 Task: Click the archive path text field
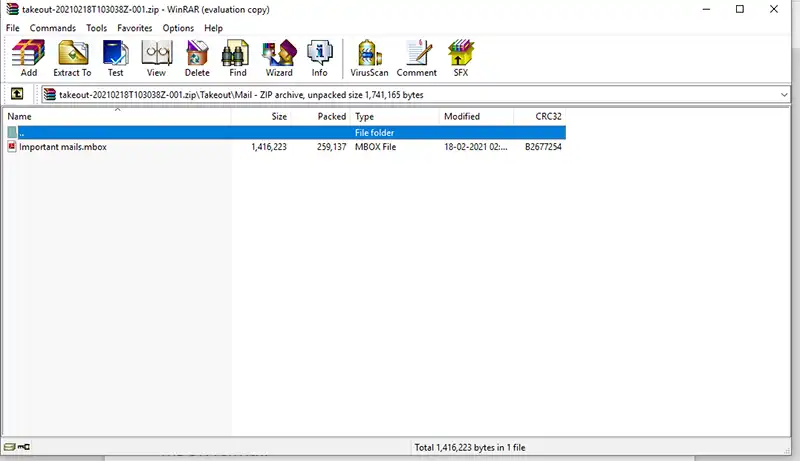tap(416, 94)
